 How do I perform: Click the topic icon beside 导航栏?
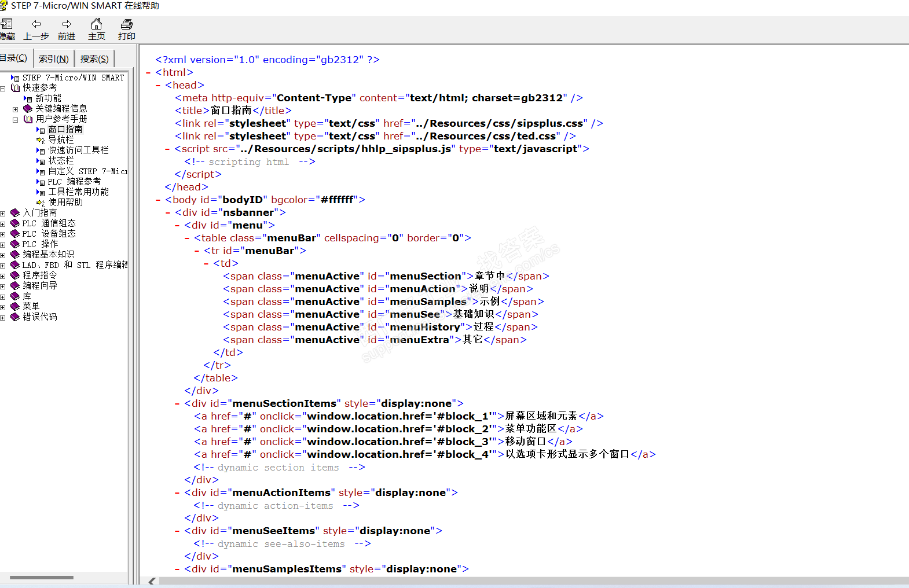click(x=41, y=140)
